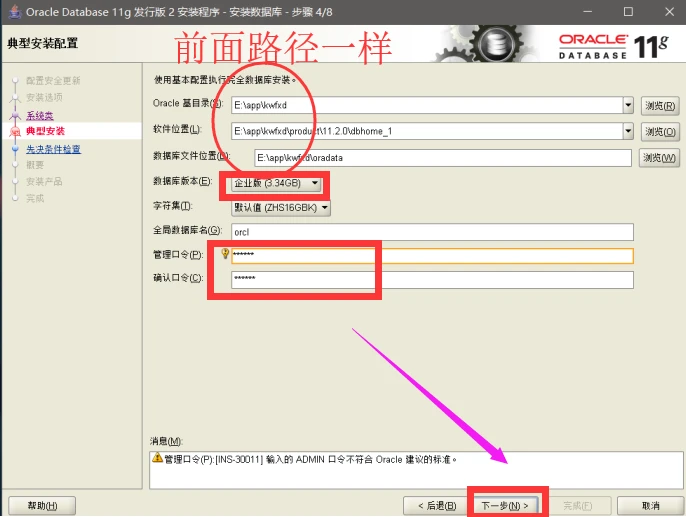Click the warning icon in the message box
Image resolution: width=686 pixels, height=517 pixels.
(158, 458)
